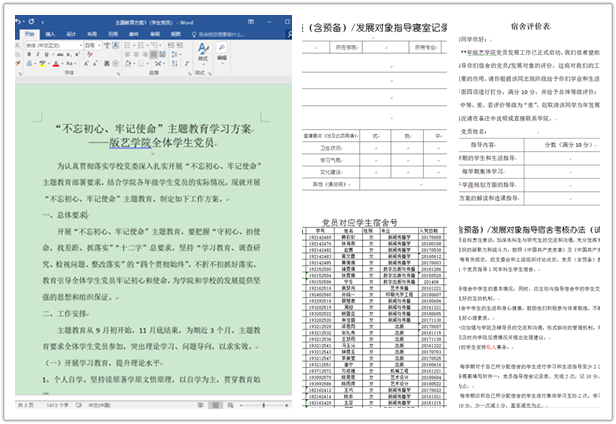Align paragraph text right
616x424 pixels.
[x=145, y=54]
